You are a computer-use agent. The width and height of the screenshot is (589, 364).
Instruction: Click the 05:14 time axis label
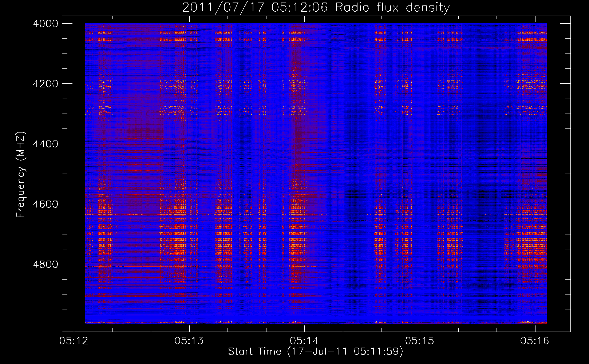pyautogui.click(x=304, y=341)
